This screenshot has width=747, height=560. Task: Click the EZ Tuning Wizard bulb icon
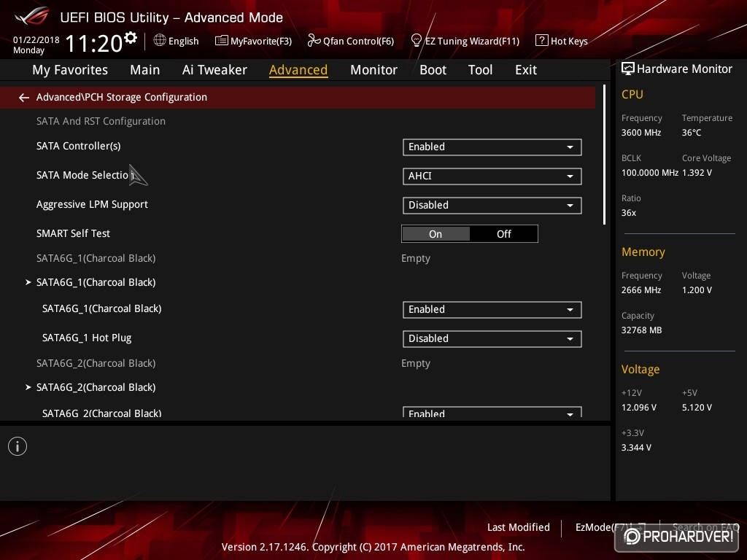tap(416, 41)
